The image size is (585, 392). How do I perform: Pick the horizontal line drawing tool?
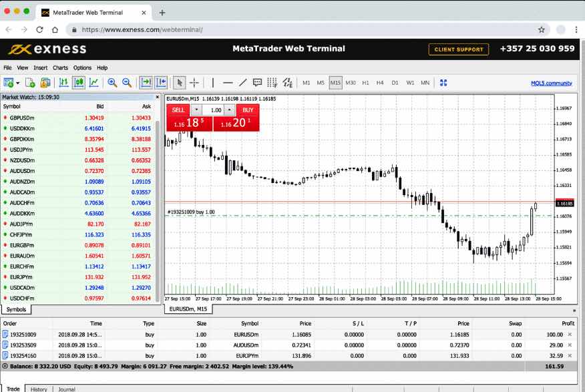[x=228, y=83]
